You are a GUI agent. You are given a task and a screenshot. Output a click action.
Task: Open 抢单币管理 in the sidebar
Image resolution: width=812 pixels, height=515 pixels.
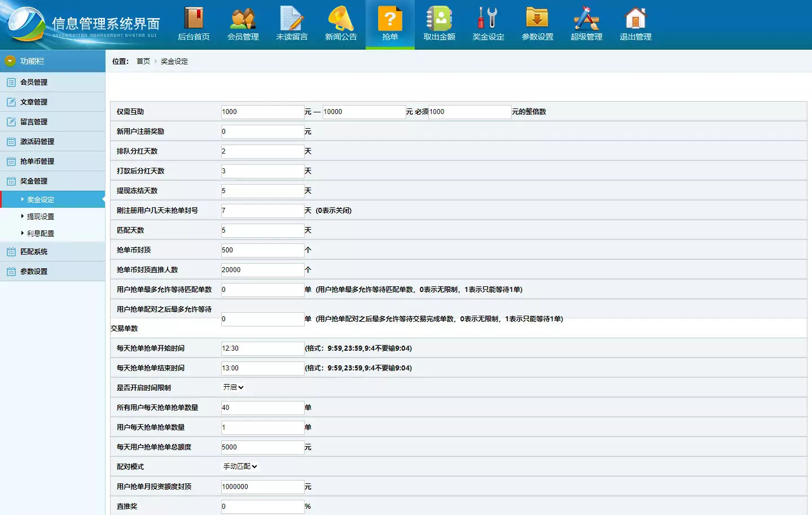point(37,162)
